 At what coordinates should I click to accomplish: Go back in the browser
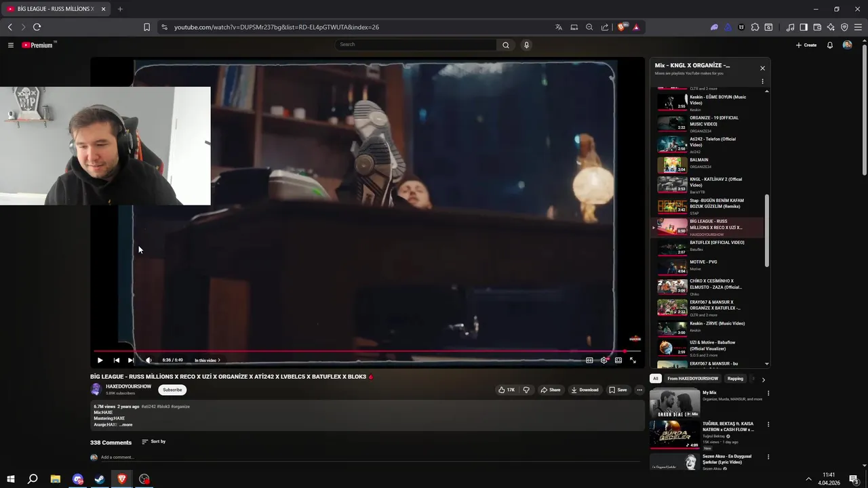pyautogui.click(x=9, y=27)
